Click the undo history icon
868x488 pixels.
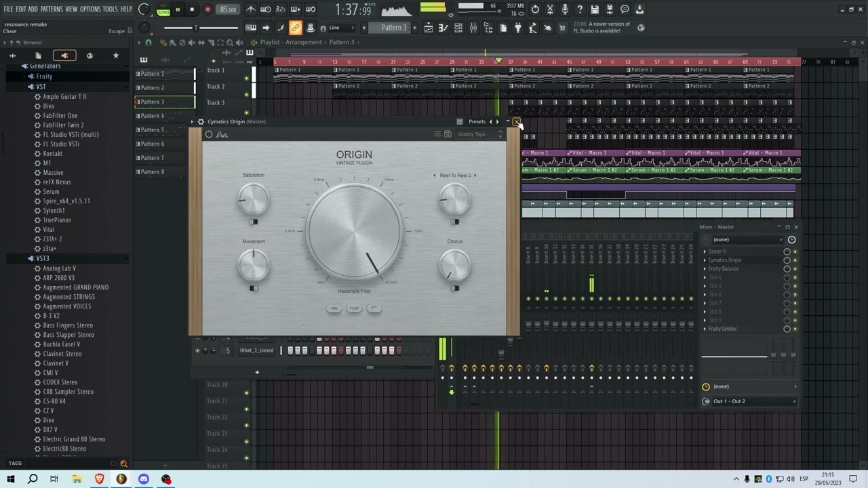click(535, 9)
